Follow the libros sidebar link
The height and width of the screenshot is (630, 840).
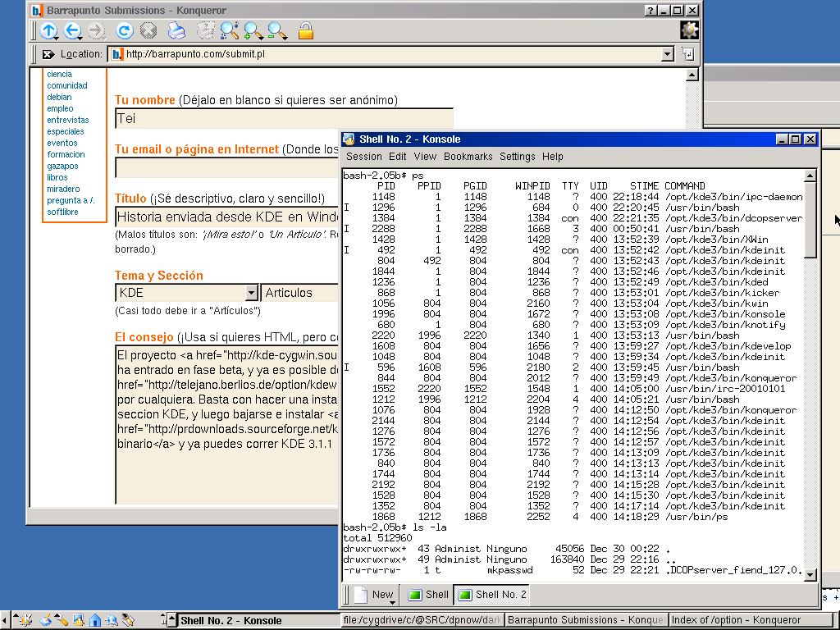click(x=57, y=177)
